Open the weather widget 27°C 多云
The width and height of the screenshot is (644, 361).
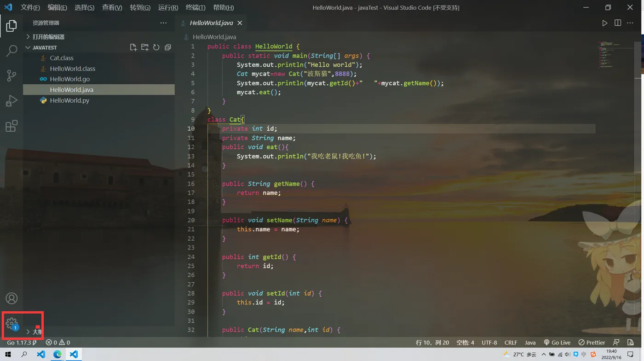click(x=520, y=355)
